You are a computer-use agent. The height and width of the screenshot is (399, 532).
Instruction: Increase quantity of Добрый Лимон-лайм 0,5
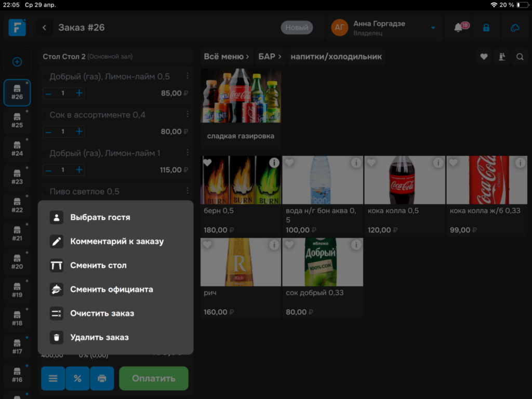(x=79, y=94)
